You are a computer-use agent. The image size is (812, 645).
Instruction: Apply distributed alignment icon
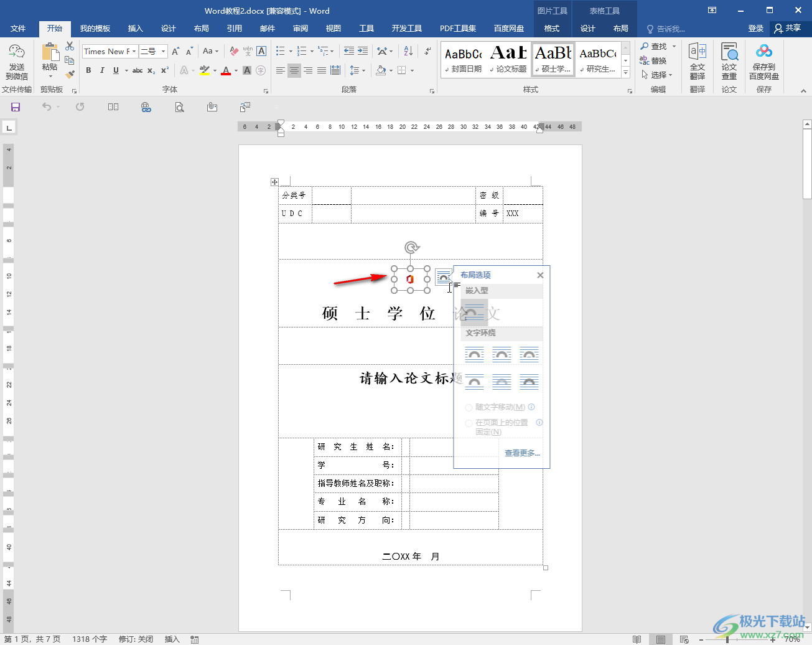(x=335, y=70)
